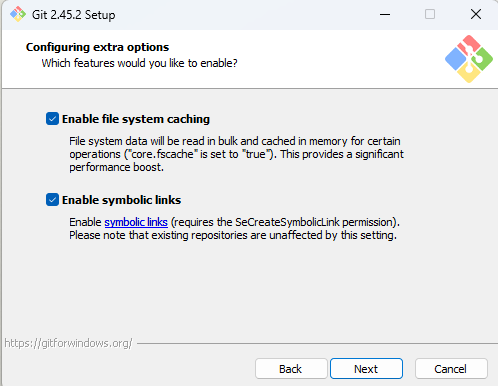Image resolution: width=498 pixels, height=386 pixels.
Task: Cancel the Git installation
Action: 451,369
